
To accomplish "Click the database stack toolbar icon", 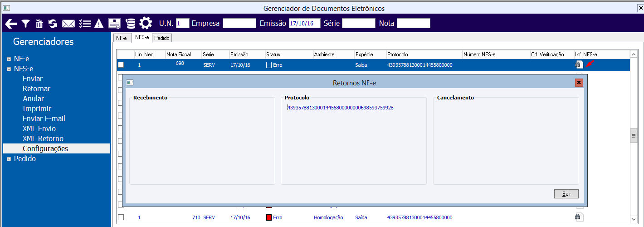I will tap(130, 24).
